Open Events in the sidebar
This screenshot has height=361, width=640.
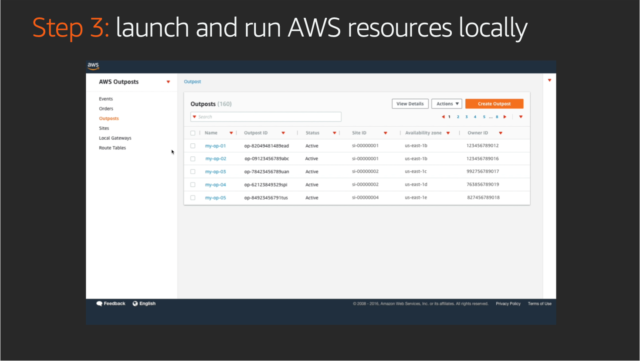(x=106, y=99)
